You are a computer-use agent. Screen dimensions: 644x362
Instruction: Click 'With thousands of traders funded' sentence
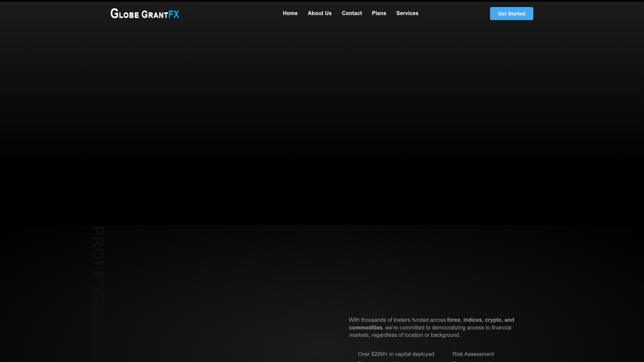[397, 320]
